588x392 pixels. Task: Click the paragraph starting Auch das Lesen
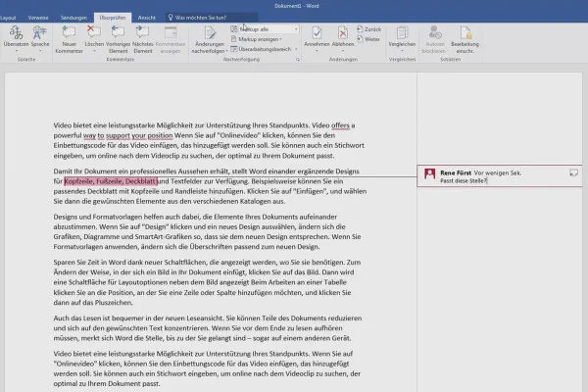[x=208, y=328]
